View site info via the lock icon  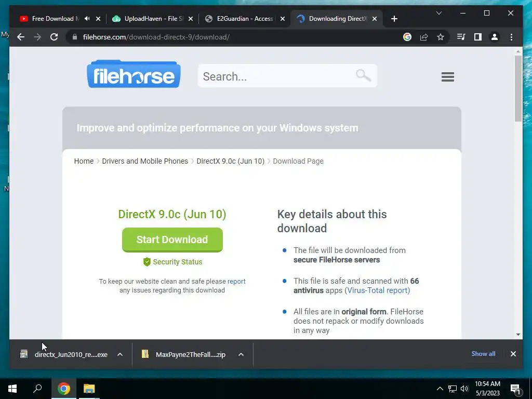click(75, 37)
